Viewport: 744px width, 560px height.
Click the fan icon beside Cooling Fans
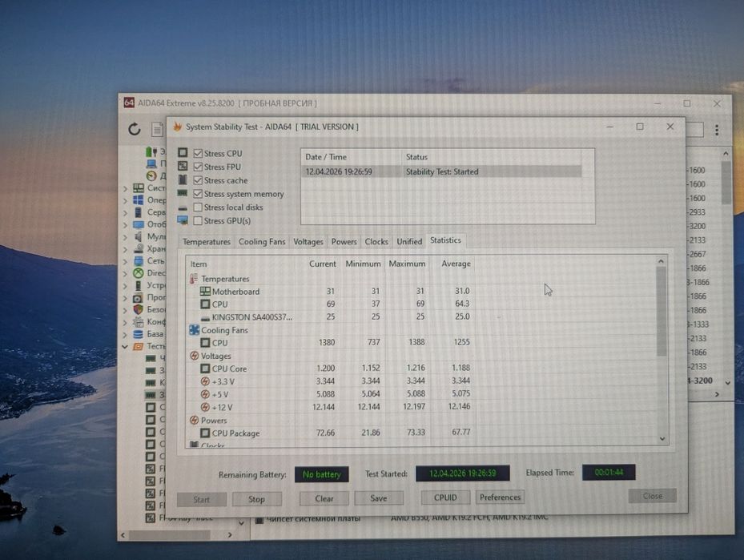(194, 330)
